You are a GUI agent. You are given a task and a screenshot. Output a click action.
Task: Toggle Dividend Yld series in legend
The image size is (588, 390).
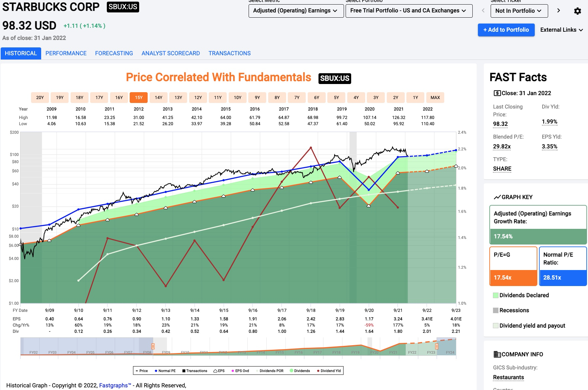point(329,371)
